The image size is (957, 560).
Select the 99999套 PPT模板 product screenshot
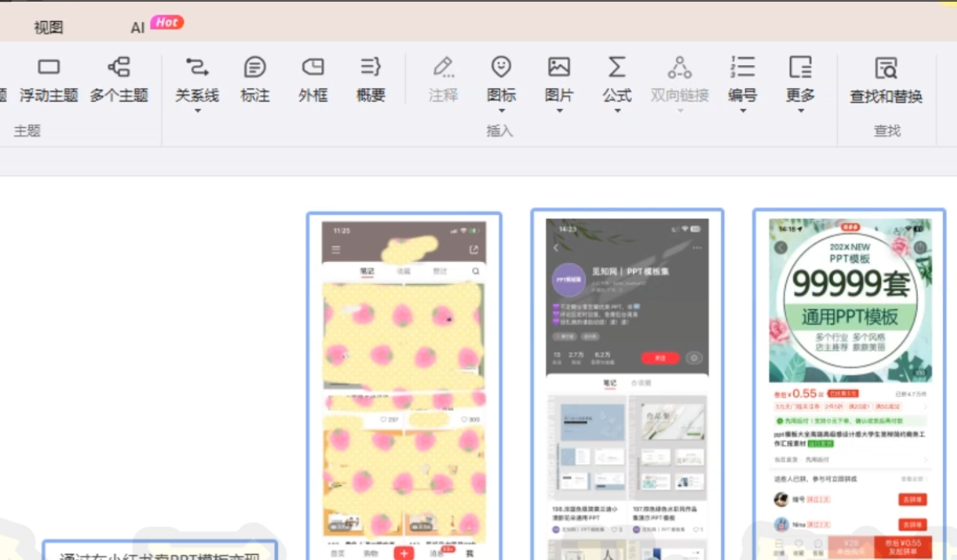coord(849,383)
